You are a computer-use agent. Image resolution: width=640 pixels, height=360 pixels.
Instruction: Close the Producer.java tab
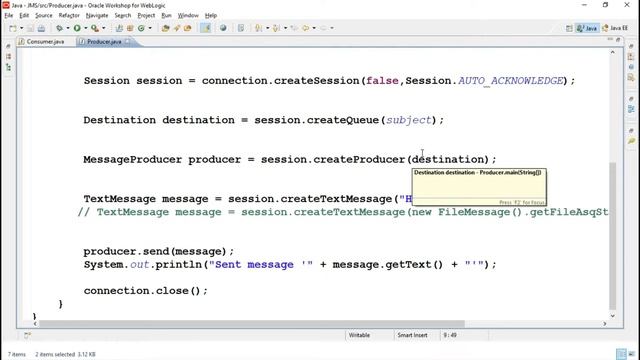128,42
